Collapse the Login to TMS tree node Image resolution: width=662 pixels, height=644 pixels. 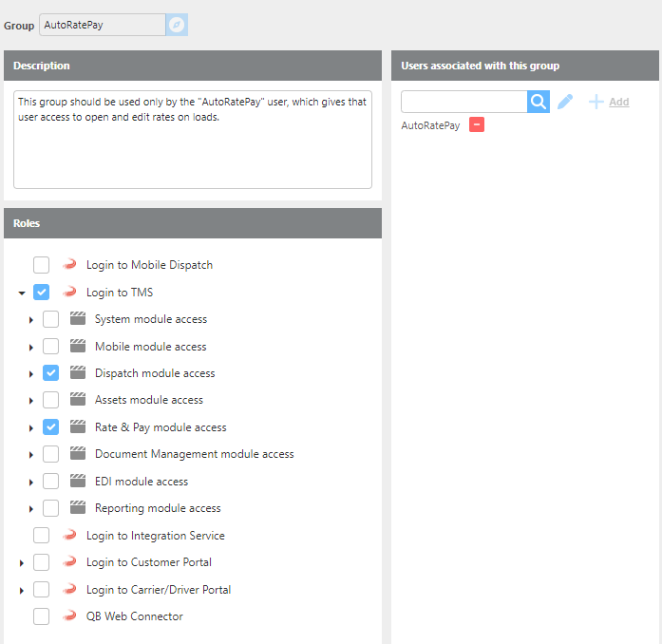click(22, 294)
